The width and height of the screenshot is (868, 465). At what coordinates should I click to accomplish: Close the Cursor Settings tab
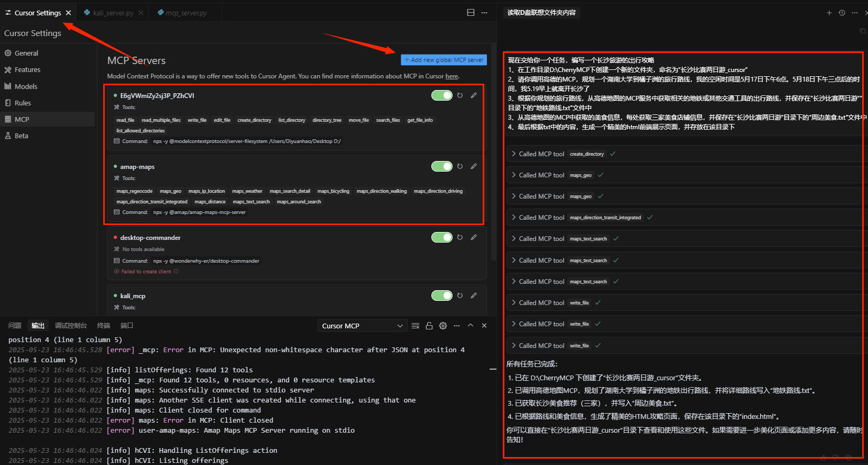68,13
